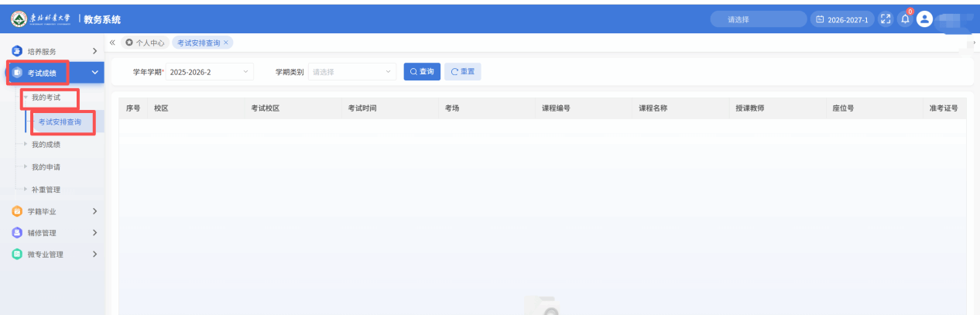Viewport: 980px width, 315px height.
Task: Open the user avatar profile icon
Action: point(924,19)
